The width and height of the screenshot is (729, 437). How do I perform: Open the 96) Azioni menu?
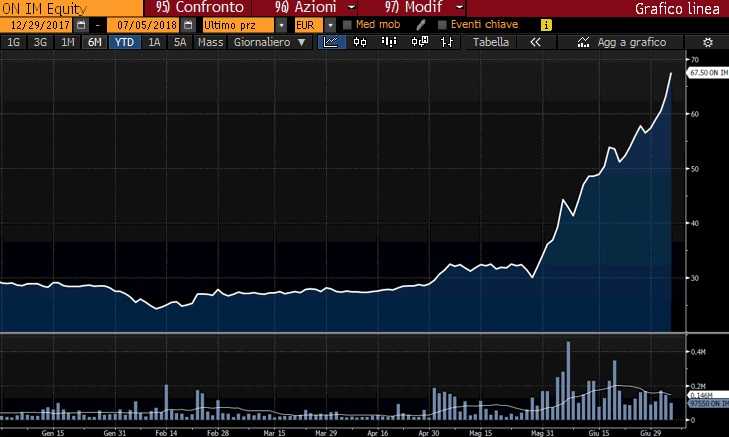(305, 7)
